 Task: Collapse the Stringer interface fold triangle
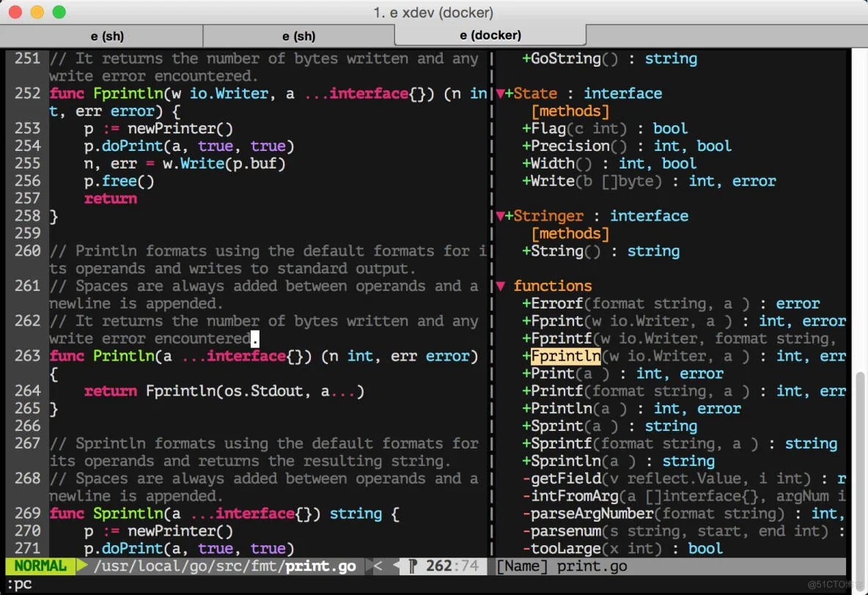click(501, 216)
